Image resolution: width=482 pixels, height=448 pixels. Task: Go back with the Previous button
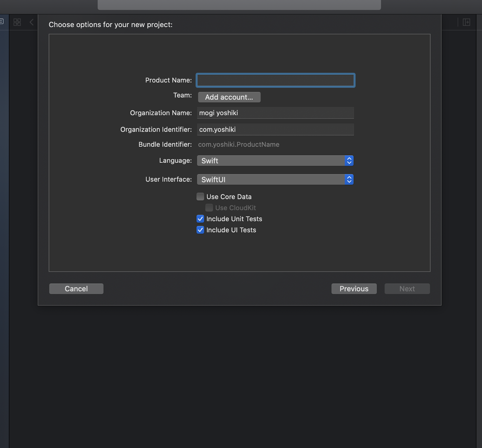point(354,289)
